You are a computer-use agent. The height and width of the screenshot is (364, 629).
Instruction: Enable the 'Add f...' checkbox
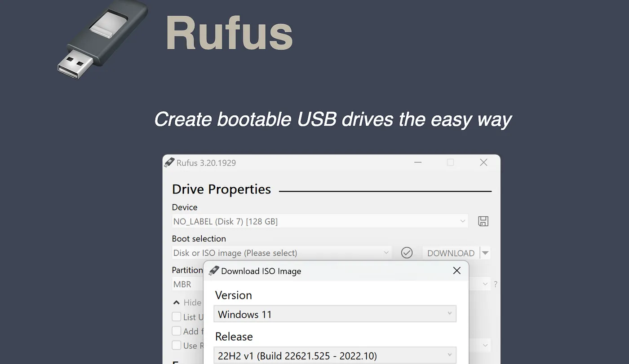[177, 331]
